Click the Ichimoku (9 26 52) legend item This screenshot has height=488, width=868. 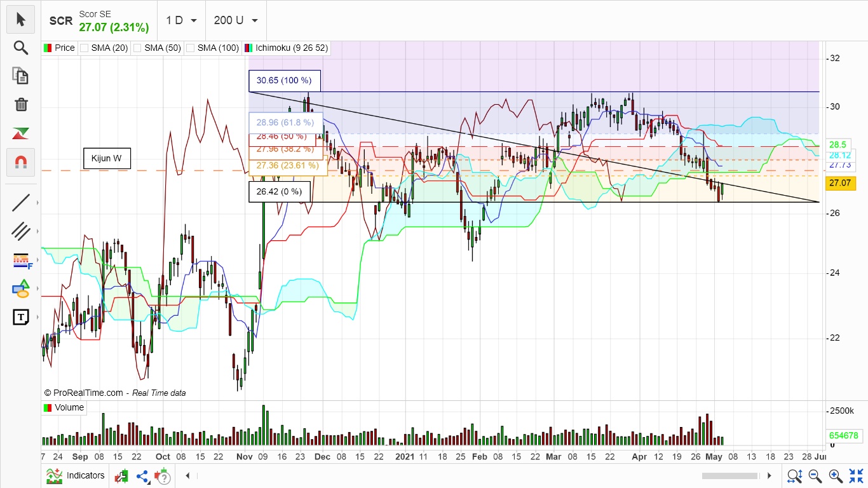[291, 48]
